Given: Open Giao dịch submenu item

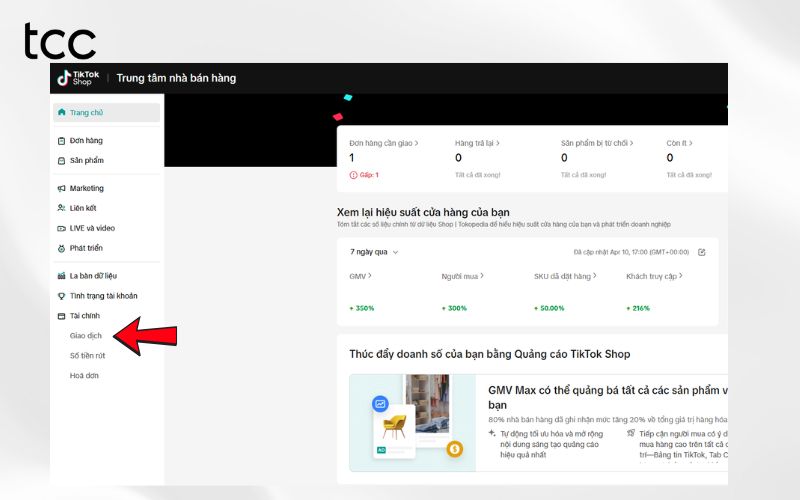Looking at the screenshot, I should (x=86, y=336).
